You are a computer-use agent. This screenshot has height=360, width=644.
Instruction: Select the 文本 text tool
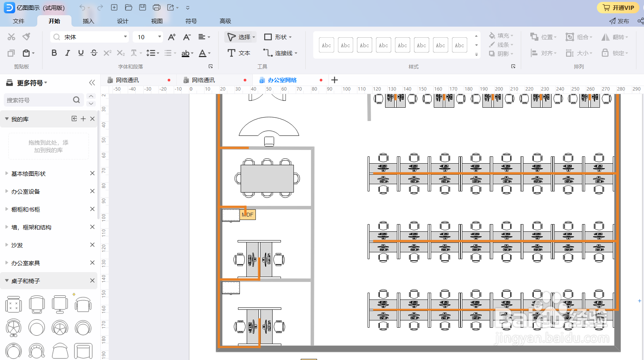(239, 53)
